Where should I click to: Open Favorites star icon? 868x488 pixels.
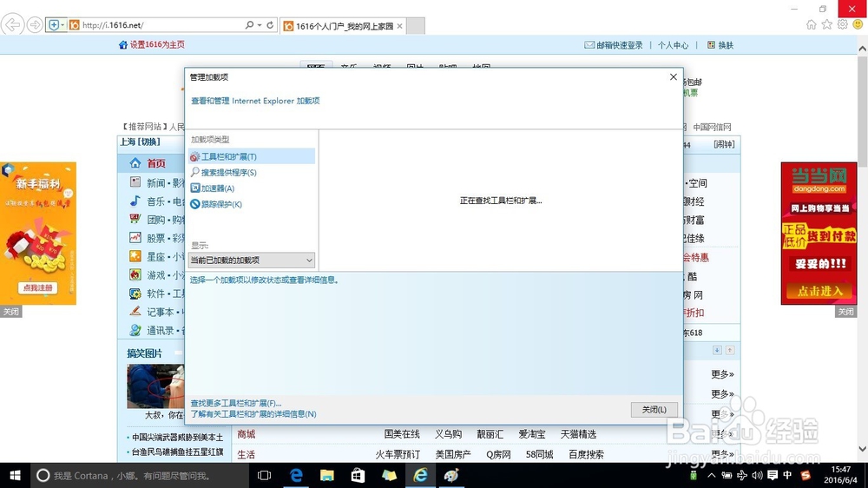[826, 24]
